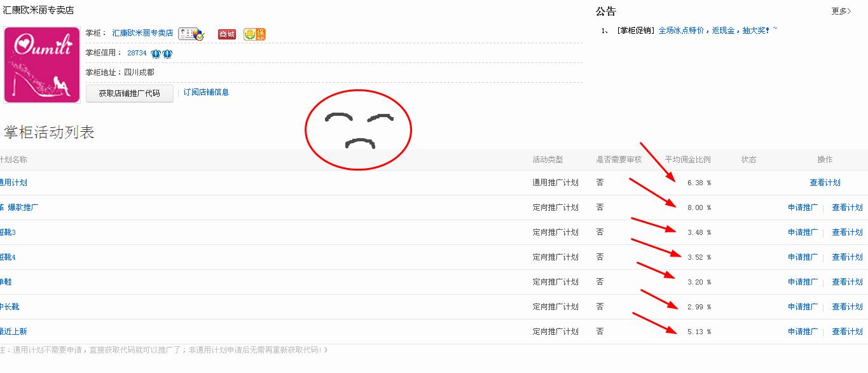Click the red 商城 mall badge icon
868x373 pixels.
tap(227, 34)
